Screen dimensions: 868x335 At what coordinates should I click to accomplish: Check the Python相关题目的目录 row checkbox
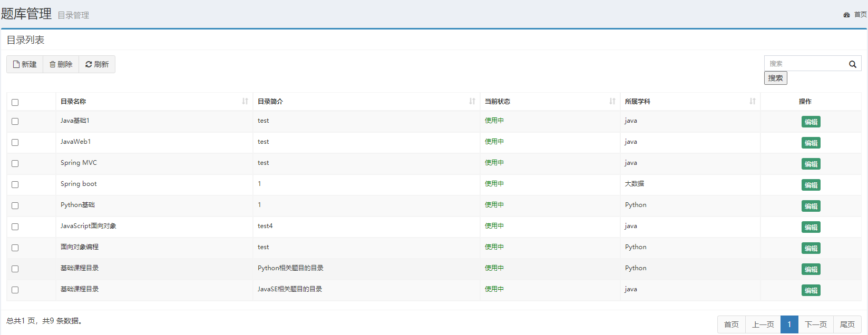tap(15, 269)
